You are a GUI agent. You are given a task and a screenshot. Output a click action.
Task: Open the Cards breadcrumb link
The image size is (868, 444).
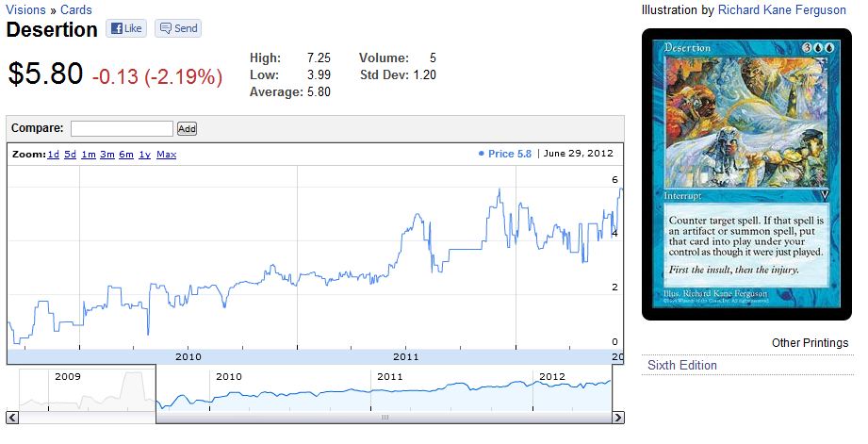coord(76,9)
